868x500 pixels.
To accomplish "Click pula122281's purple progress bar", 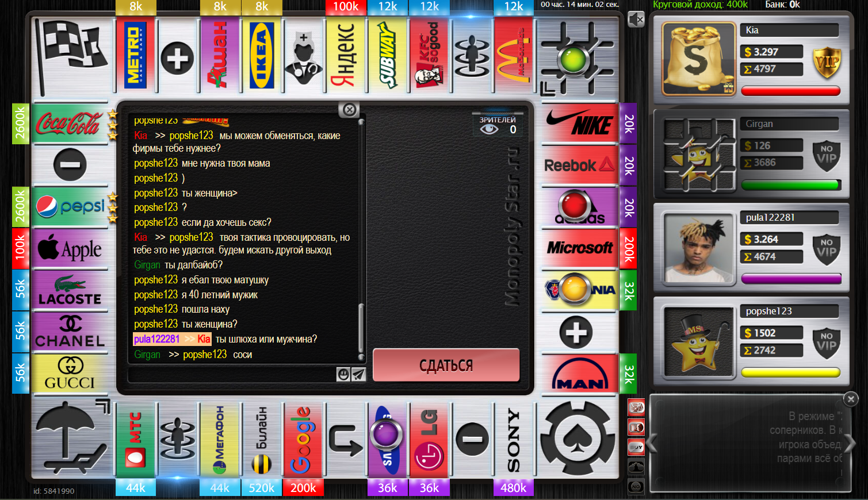I will pos(791,279).
